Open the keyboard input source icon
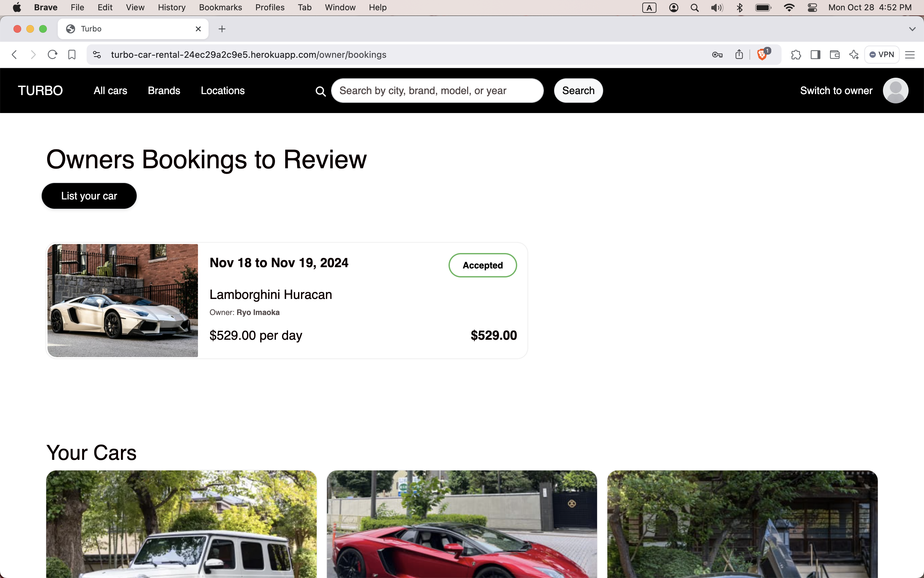Screen dimensions: 924x578 coord(649,8)
